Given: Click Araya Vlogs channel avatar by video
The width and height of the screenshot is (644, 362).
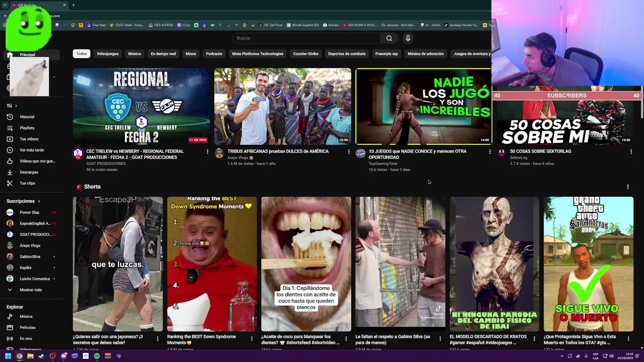Looking at the screenshot, I should (x=219, y=153).
